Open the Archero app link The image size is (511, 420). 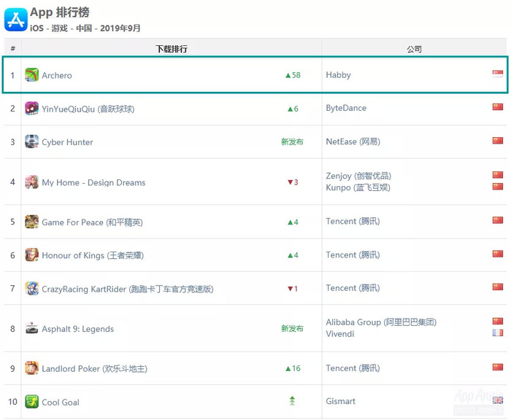pos(57,76)
